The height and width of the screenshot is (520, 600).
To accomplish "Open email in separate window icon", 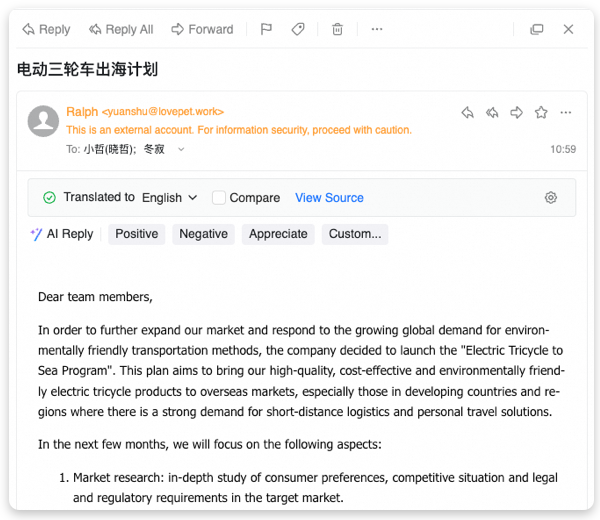I will pos(536,29).
